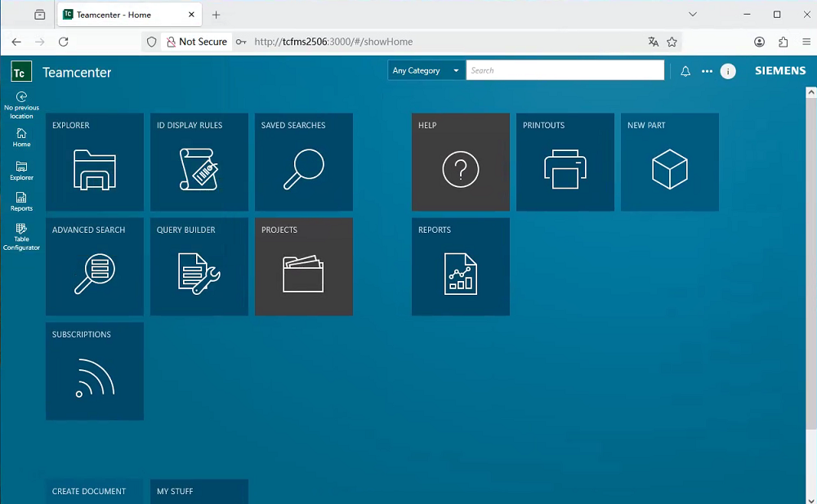Click the scrollbar up arrow
Viewport: 817px width, 504px height.
(x=811, y=92)
